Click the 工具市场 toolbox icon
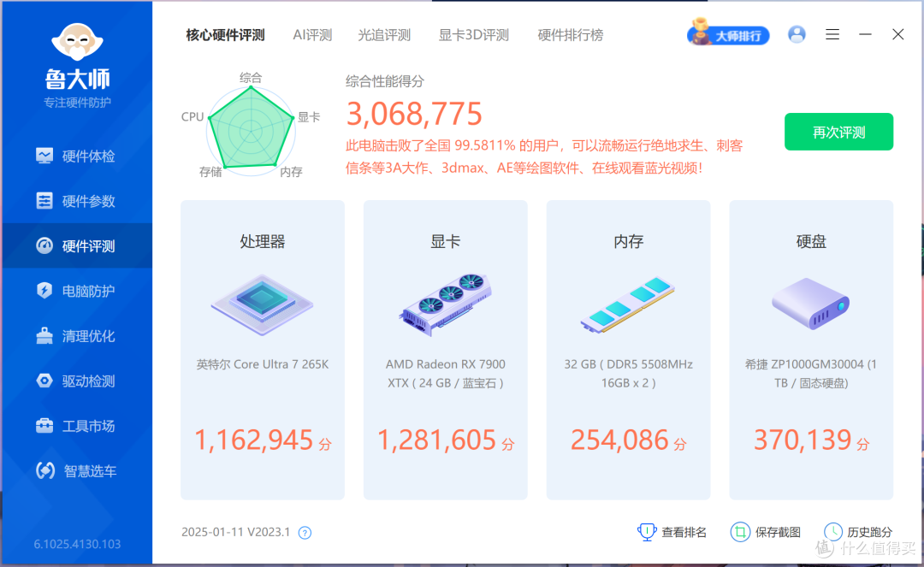The image size is (924, 567). click(44, 425)
